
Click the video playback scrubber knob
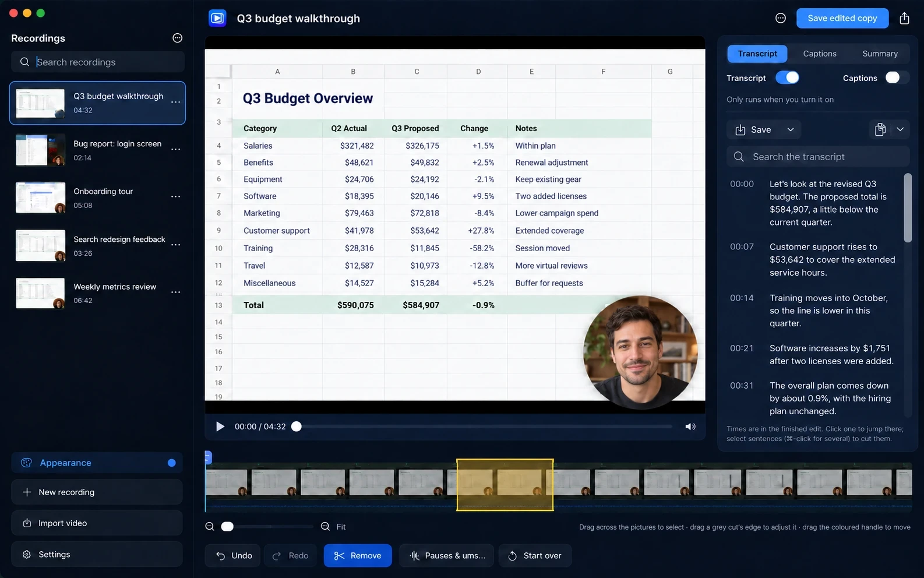pyautogui.click(x=297, y=427)
